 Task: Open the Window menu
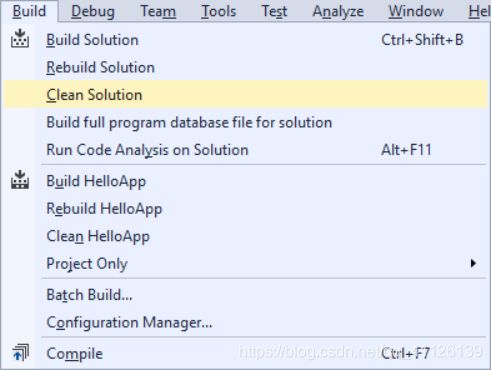pos(416,11)
